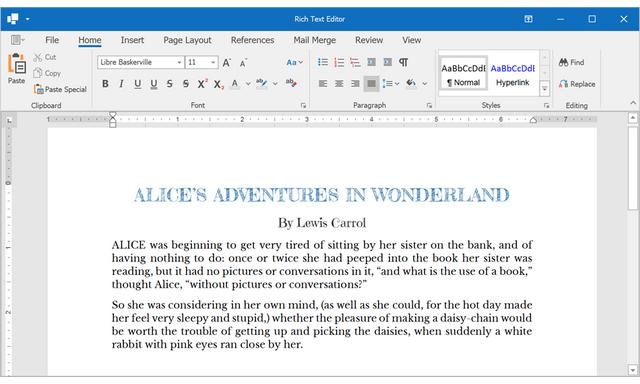
Task: Open quick access toolbar customize arrow
Action: click(x=27, y=19)
